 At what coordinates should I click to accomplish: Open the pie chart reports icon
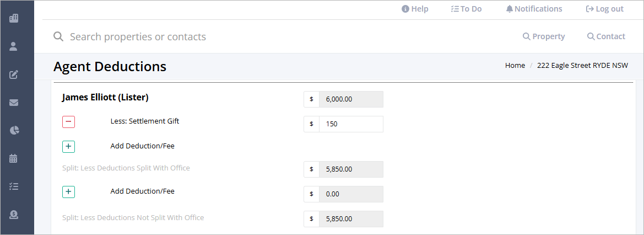pyautogui.click(x=14, y=131)
